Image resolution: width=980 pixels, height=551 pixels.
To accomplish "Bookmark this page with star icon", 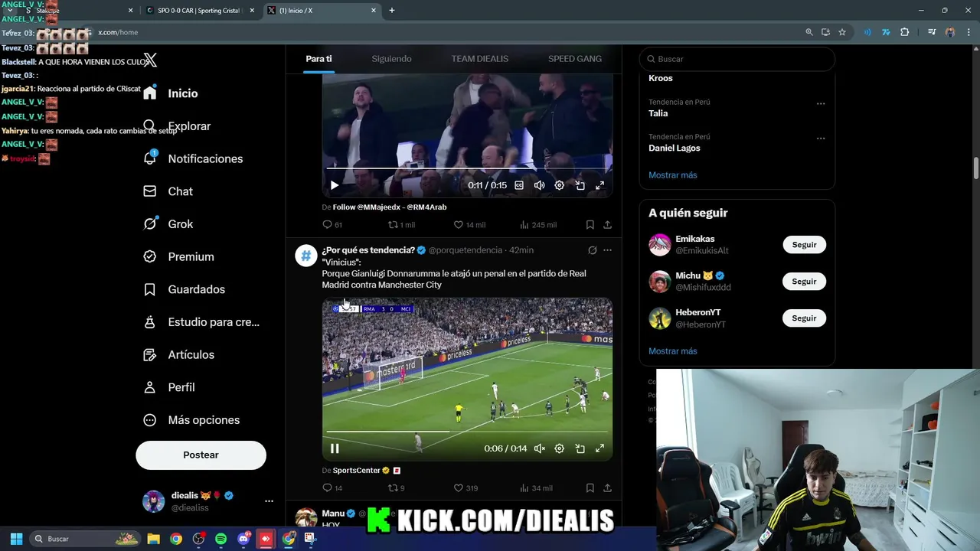I will [x=842, y=32].
